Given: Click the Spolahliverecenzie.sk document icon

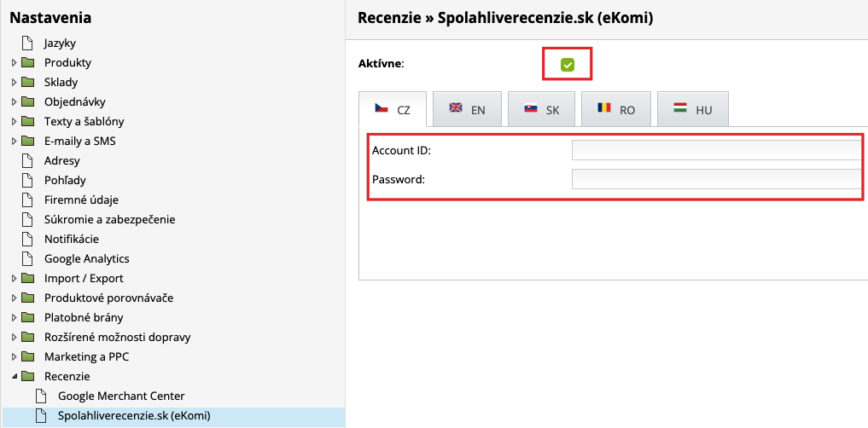Looking at the screenshot, I should pos(41,416).
